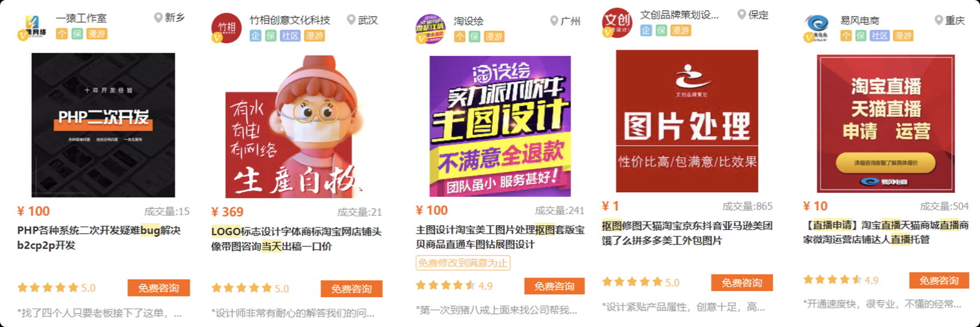Image resolution: width=980 pixels, height=327 pixels.
Task: Open the LOGO标志设计字体商标 title link
Action: pyautogui.click(x=296, y=239)
